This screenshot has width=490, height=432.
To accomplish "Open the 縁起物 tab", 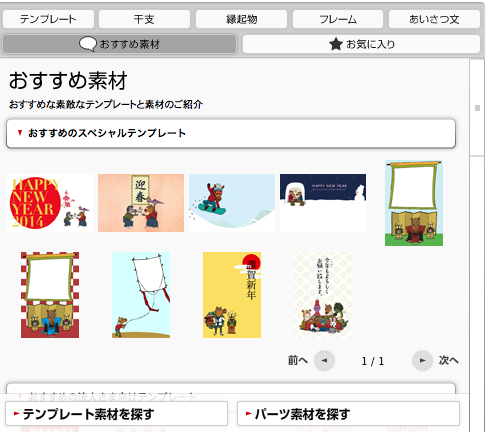I will [241, 19].
